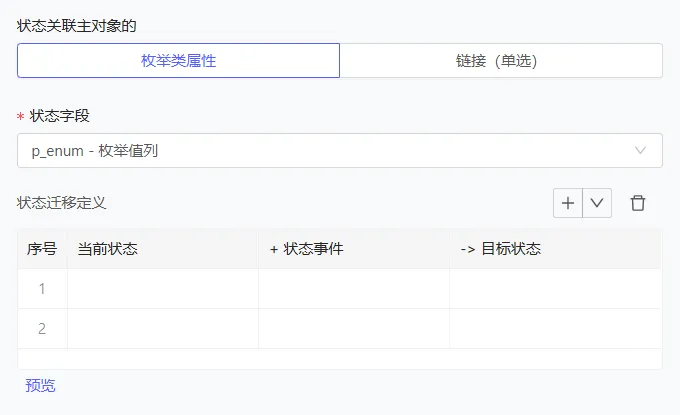Click the -> 目标状态 column header
Viewport: 680px width, 415px height.
[500, 249]
